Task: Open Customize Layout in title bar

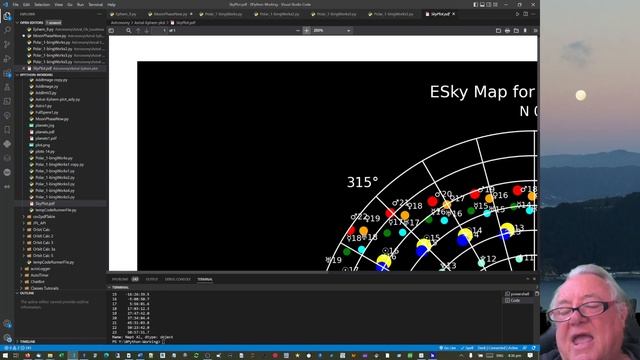Action: (x=496, y=4)
